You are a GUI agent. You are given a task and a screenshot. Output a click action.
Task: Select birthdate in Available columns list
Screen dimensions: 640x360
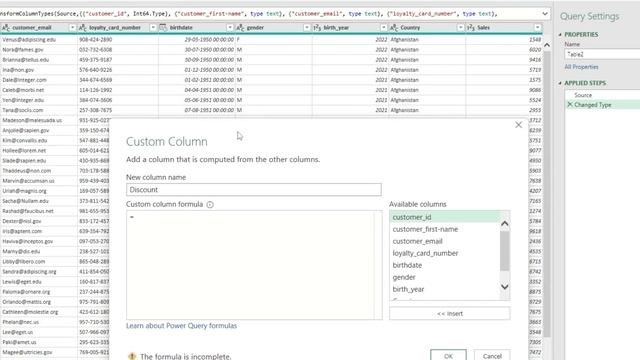pos(407,265)
